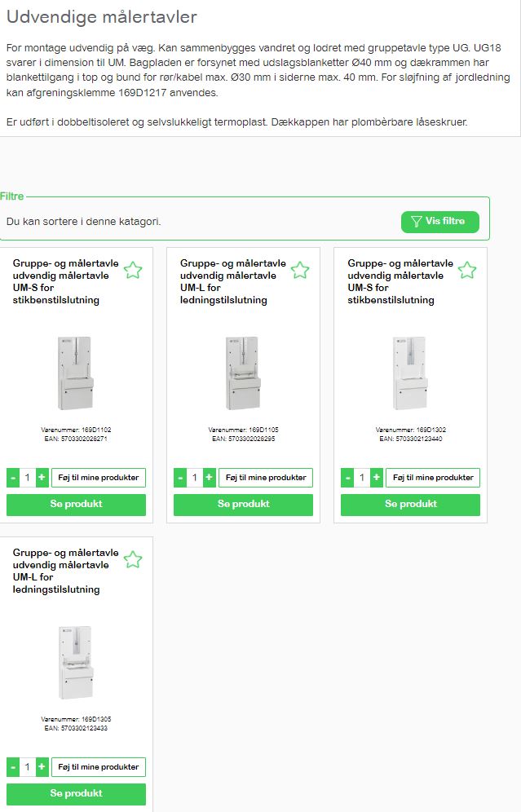Select text 'Varenummer: 169D1102'
521x812 pixels.
click(76, 430)
